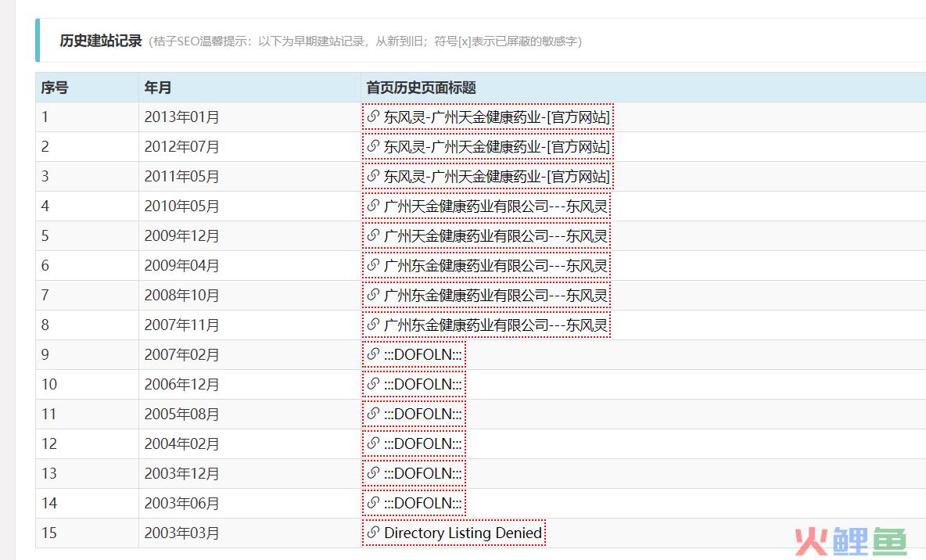Open the 2009年12月 title 广州天金健康药业有限公司---东风灵
Image resolution: width=926 pixels, height=560 pixels.
pyautogui.click(x=496, y=235)
